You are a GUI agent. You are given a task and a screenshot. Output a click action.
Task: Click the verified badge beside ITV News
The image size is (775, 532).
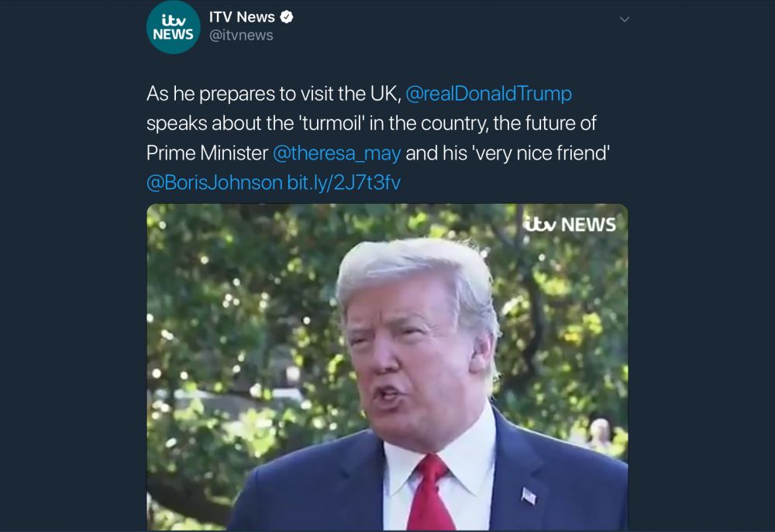click(x=287, y=17)
